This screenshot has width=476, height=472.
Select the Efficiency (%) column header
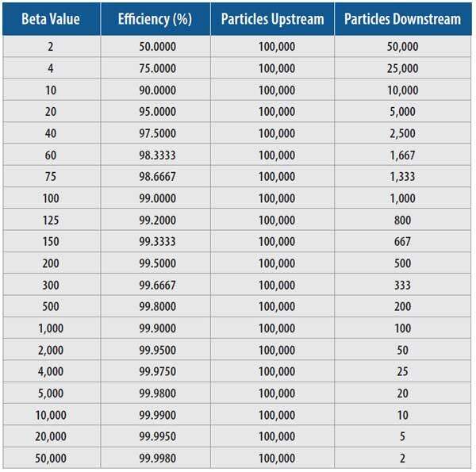pos(155,19)
